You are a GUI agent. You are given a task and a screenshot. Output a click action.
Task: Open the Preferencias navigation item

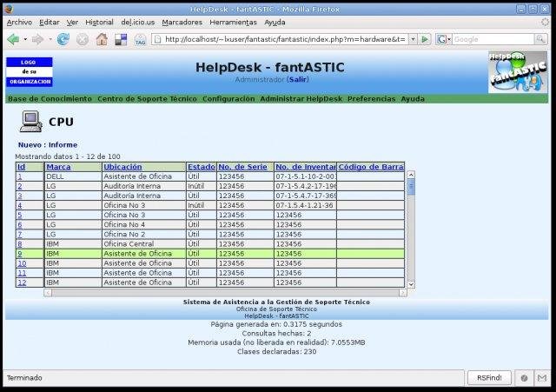tap(371, 99)
